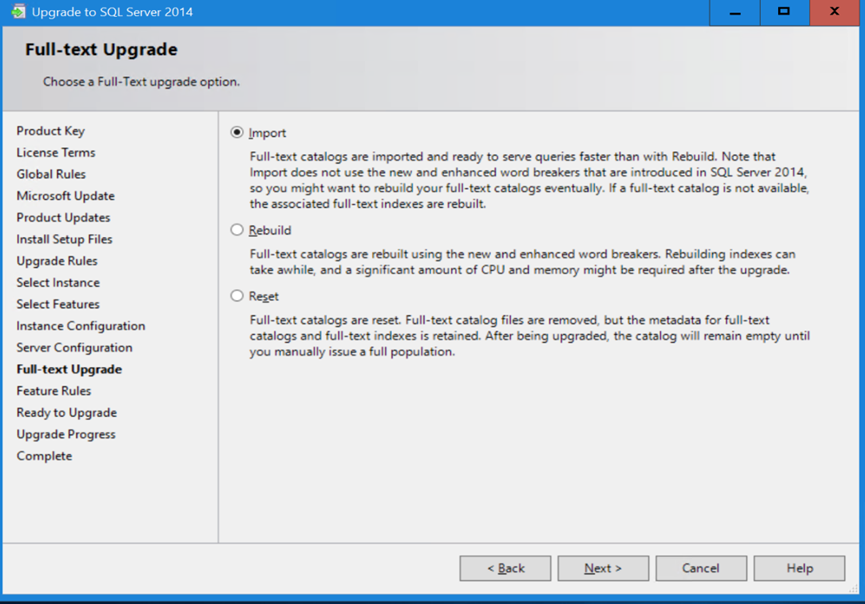Image resolution: width=865 pixels, height=604 pixels.
Task: Cancel the upgrade wizard
Action: [x=701, y=568]
